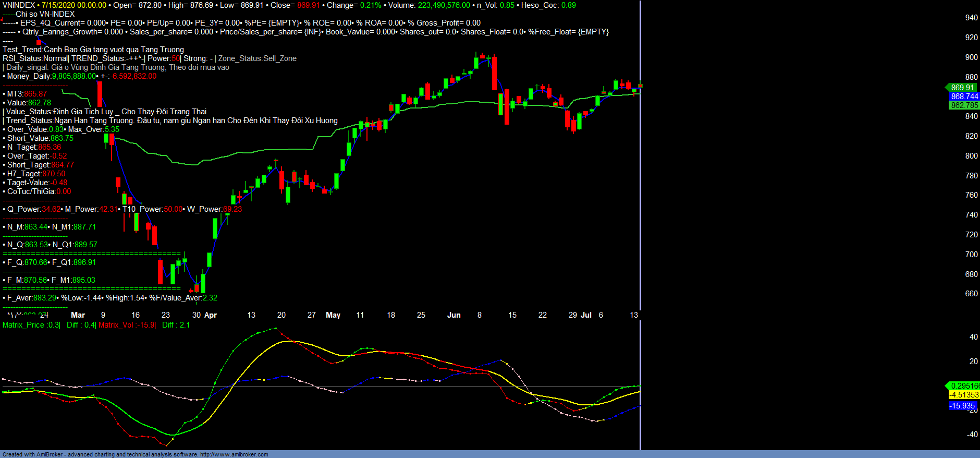Click the green 869.91 price tag
This screenshot has width=980, height=458.
pyautogui.click(x=962, y=88)
